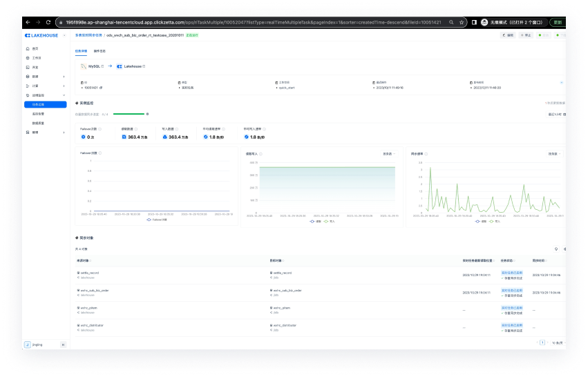Click the 停止 button

527,35
